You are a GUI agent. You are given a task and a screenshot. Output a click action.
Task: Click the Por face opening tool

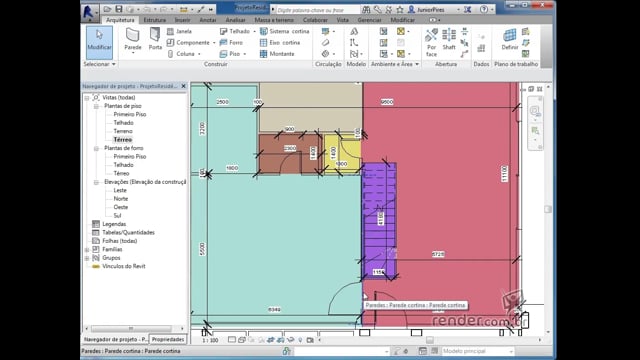[x=431, y=42]
